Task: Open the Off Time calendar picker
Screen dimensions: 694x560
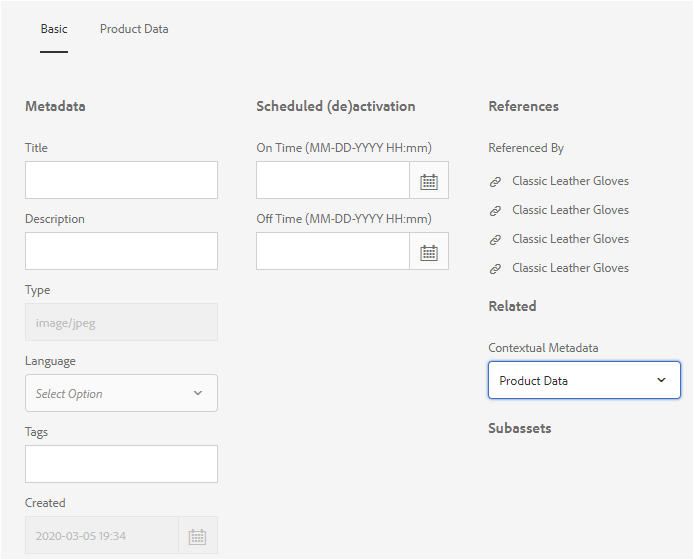Action: point(429,252)
